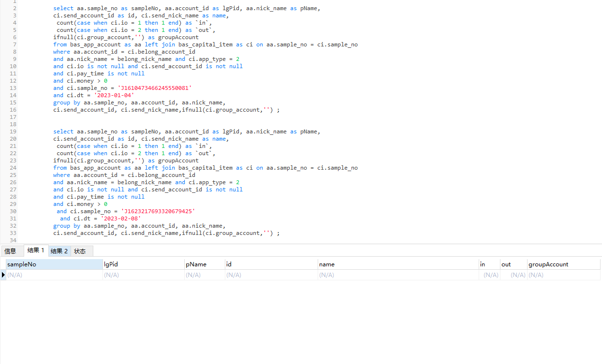
Task: Click the sampleNo column header
Action: (x=54, y=264)
